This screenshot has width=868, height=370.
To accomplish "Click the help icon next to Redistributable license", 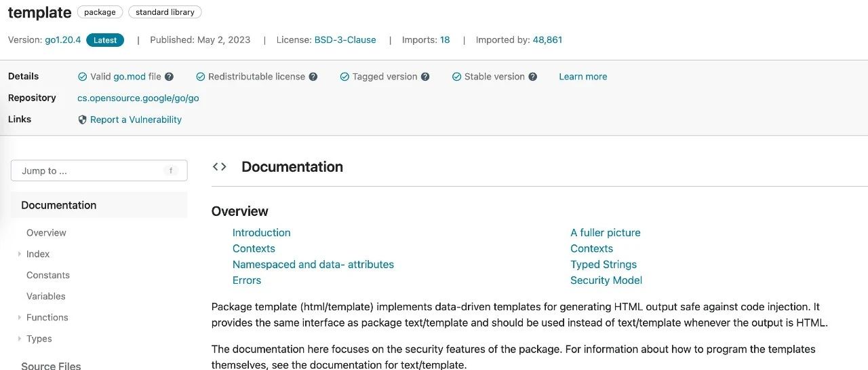I will (x=313, y=77).
